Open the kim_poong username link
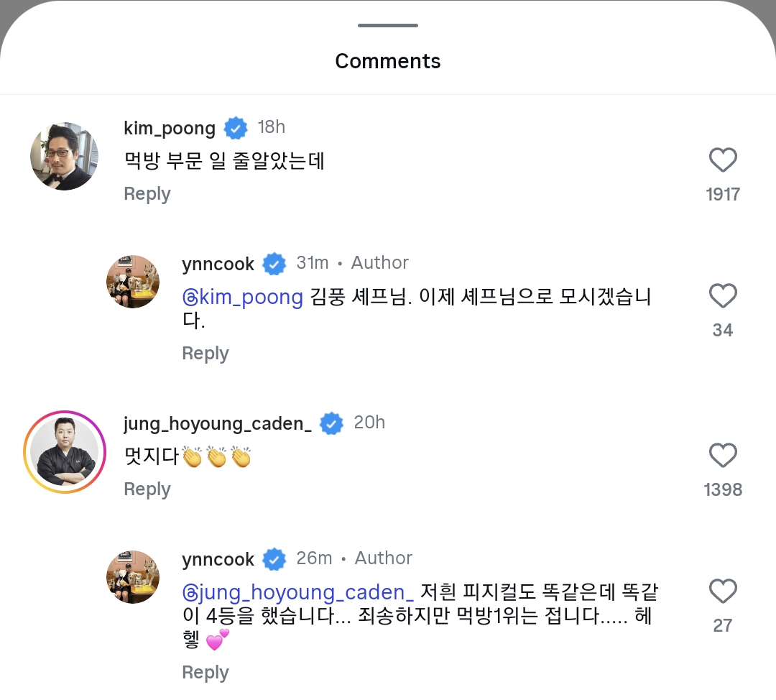Screen dimensions: 776x700 point(170,128)
